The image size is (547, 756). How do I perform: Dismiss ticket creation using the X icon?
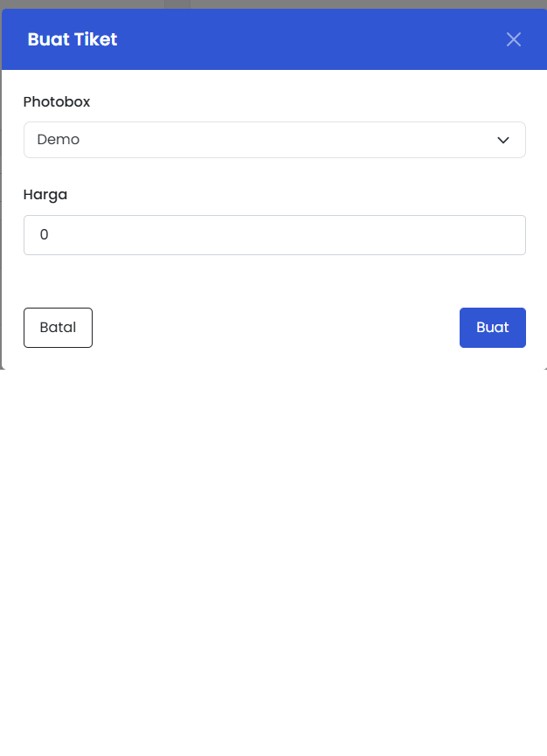pos(514,39)
